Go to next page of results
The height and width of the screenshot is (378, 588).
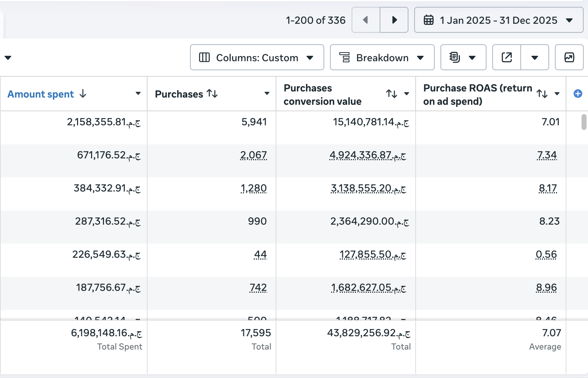coord(394,20)
